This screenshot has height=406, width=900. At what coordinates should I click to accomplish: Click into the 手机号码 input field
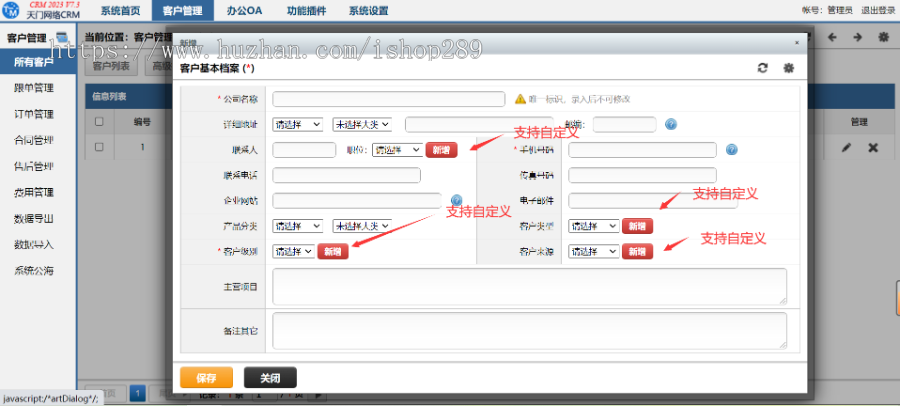click(642, 150)
